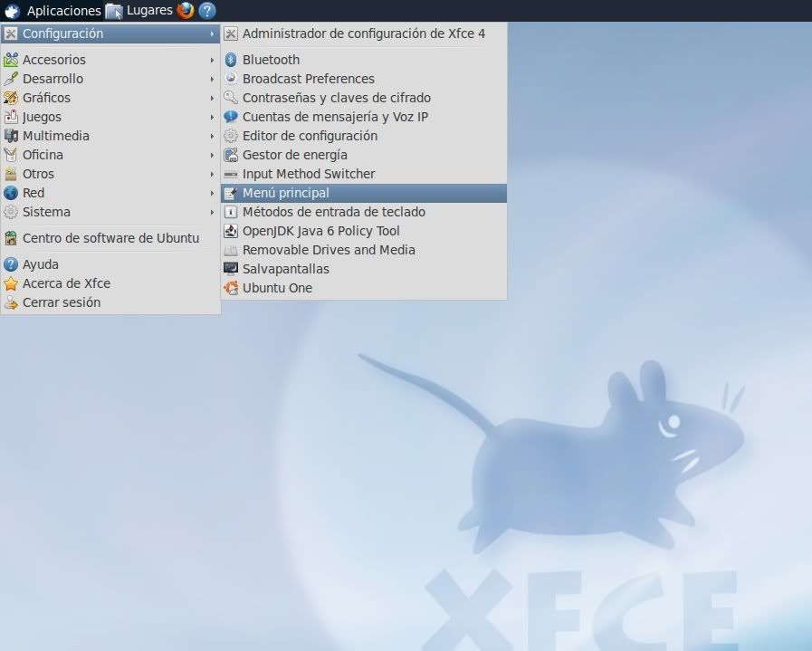Viewport: 812px width, 651px height.
Task: Open Gestor de energía settings
Action: point(364,155)
